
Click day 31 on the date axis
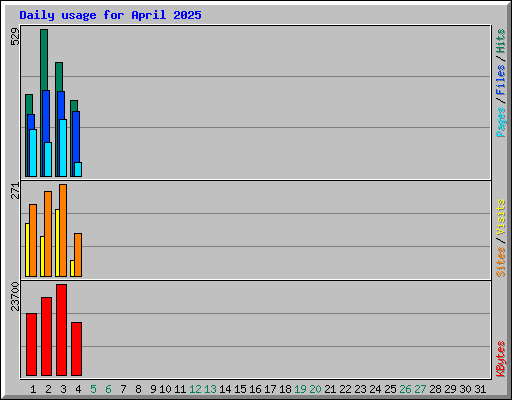point(480,389)
